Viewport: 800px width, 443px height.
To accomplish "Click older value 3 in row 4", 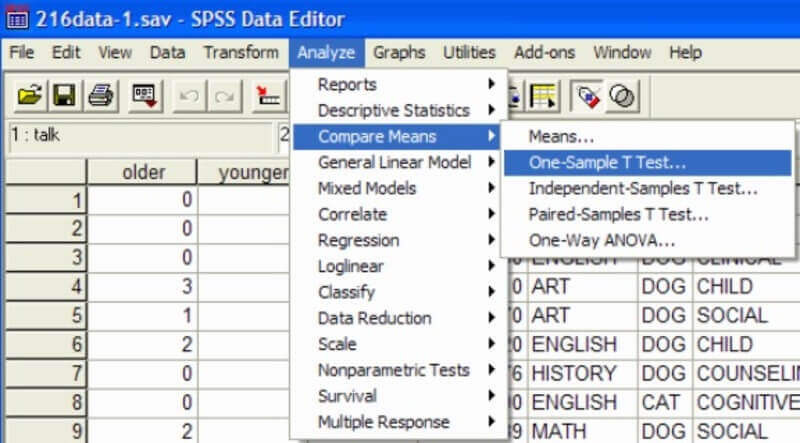I will [142, 286].
